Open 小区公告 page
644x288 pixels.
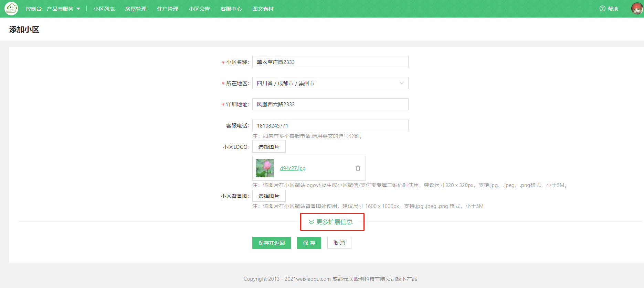point(199,9)
